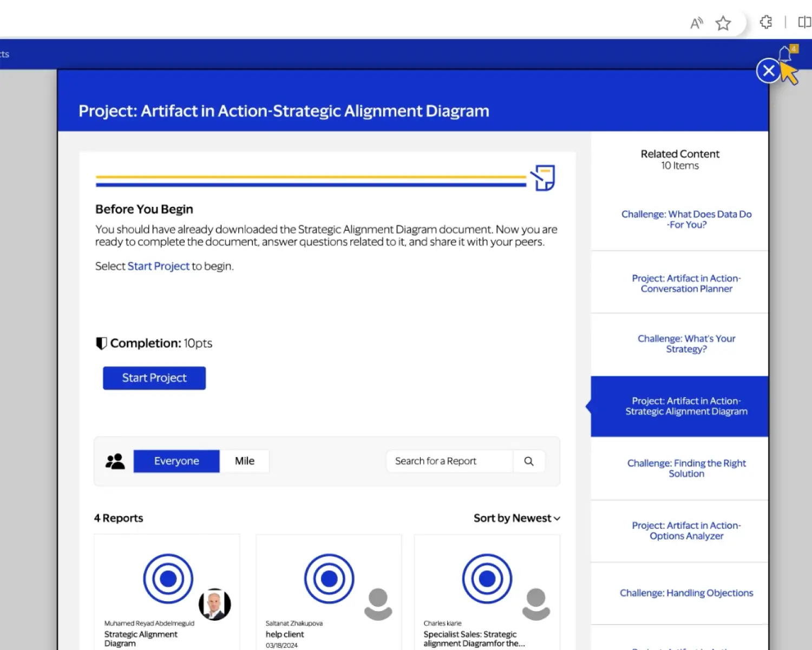Screen dimensions: 812x650
Task: Click target icon on Strategic Alignment Diagram report
Action: tap(168, 578)
